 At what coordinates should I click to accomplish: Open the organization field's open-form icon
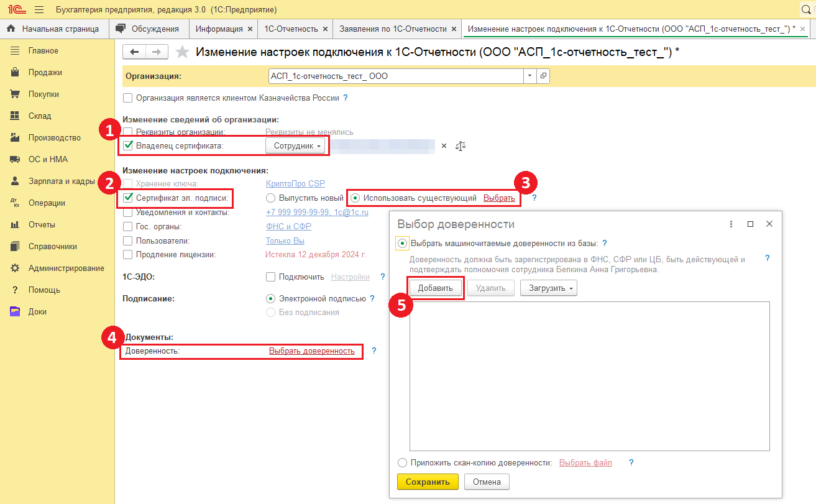(543, 76)
